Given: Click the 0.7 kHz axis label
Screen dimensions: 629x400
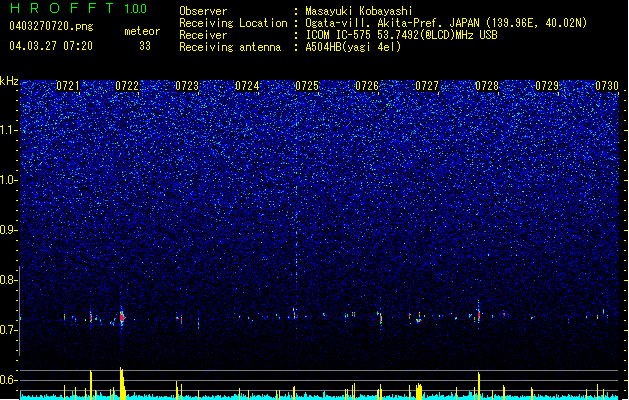Looking at the screenshot, I should (x=8, y=330).
